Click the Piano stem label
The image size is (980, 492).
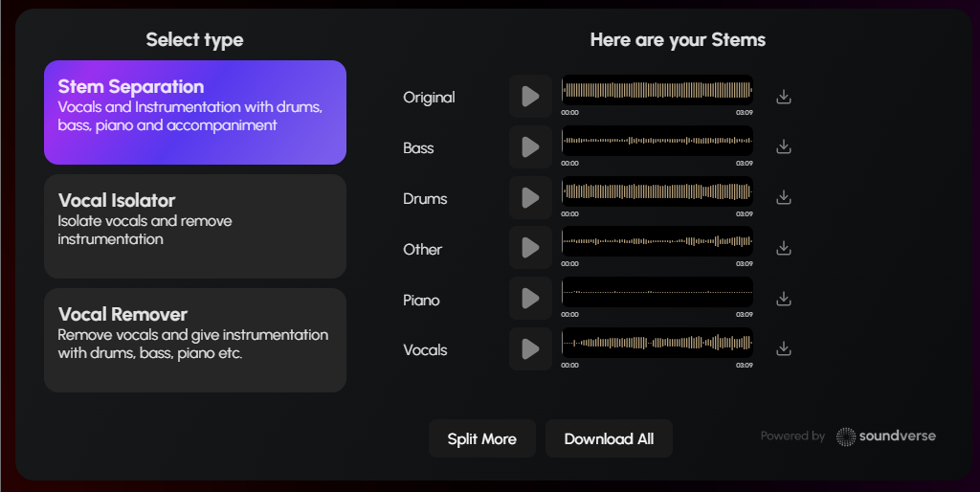[421, 300]
